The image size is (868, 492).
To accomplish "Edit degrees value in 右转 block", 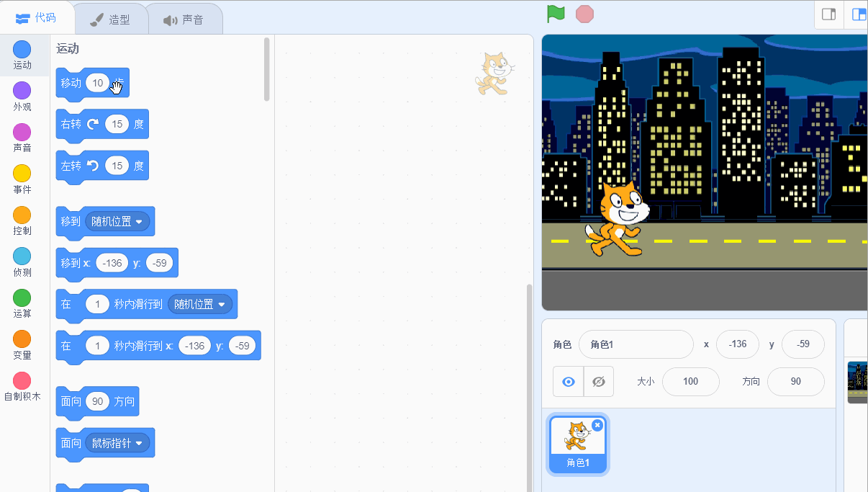I will pos(117,124).
